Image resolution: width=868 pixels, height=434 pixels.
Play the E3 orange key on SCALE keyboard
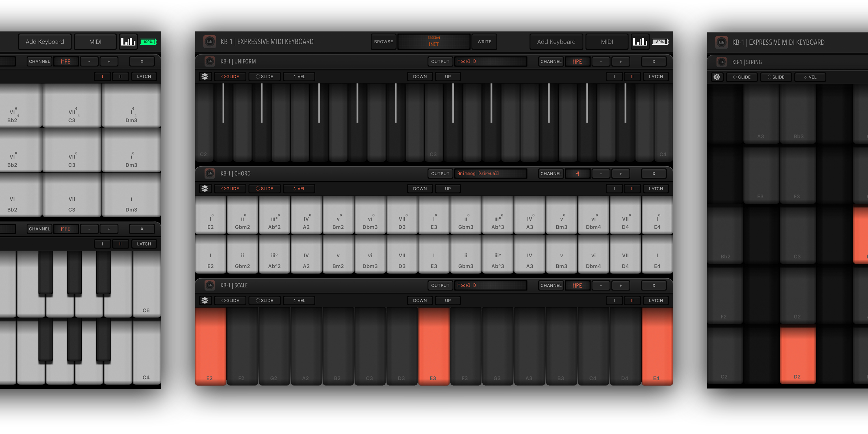pyautogui.click(x=434, y=346)
